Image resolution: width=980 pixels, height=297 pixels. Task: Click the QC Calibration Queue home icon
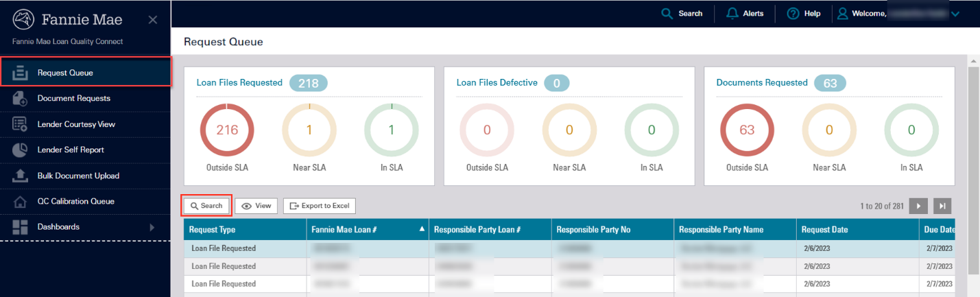tap(20, 202)
